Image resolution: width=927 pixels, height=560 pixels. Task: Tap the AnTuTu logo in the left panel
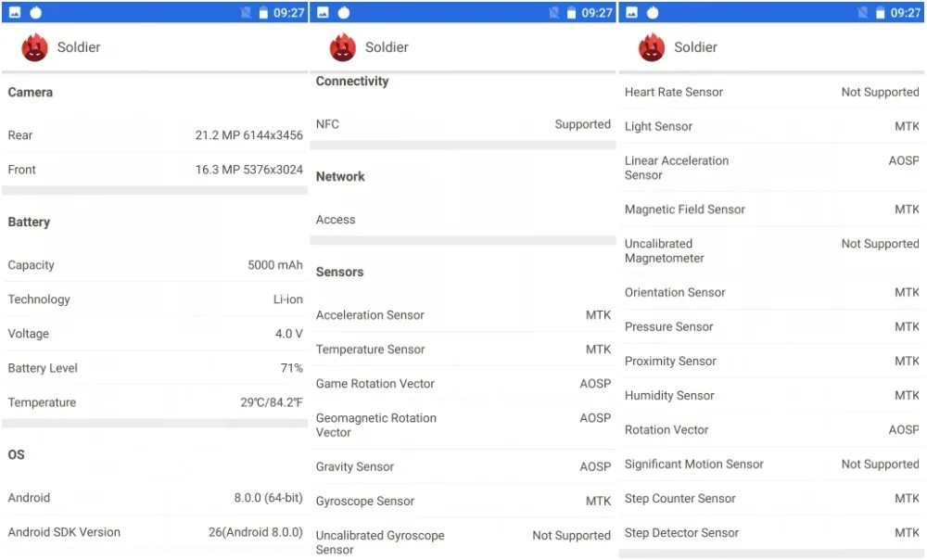[x=34, y=47]
